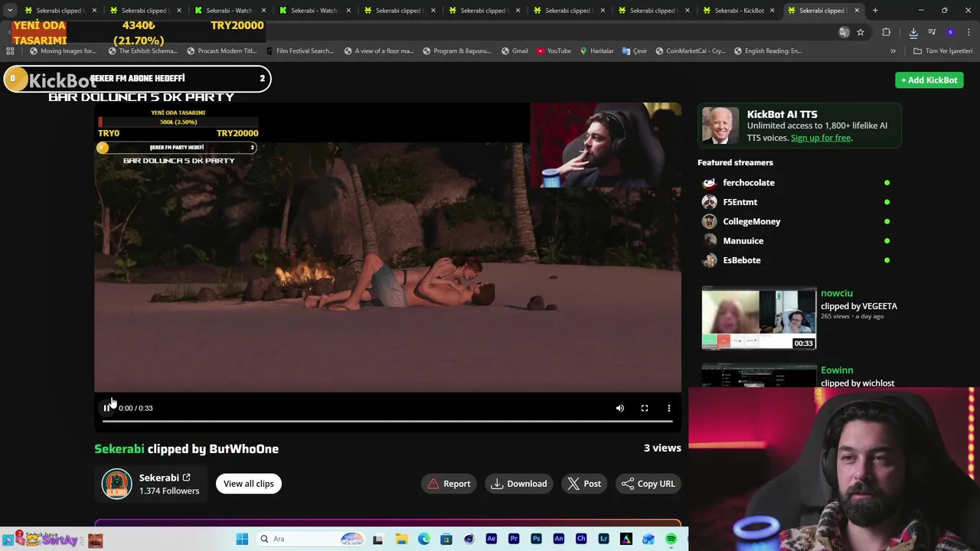980x551 pixels.
Task: Click the green Add KickBot button
Action: click(x=929, y=80)
